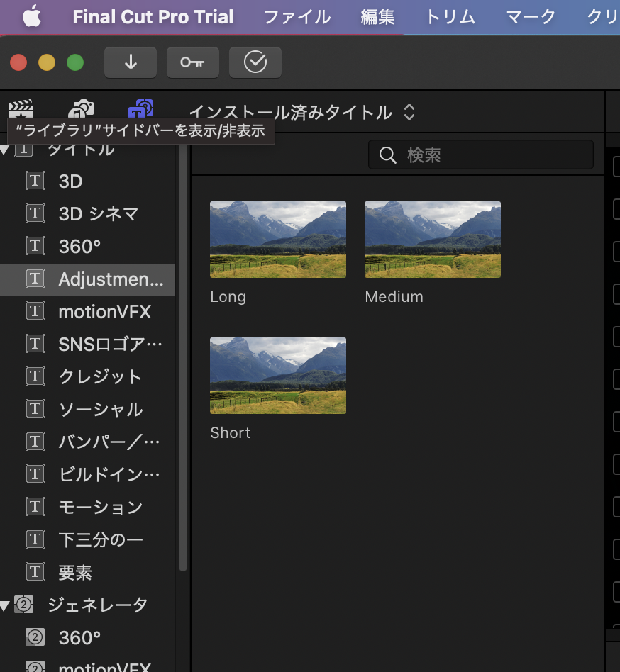Click the T icon beside 3D シネマ

coord(35,213)
